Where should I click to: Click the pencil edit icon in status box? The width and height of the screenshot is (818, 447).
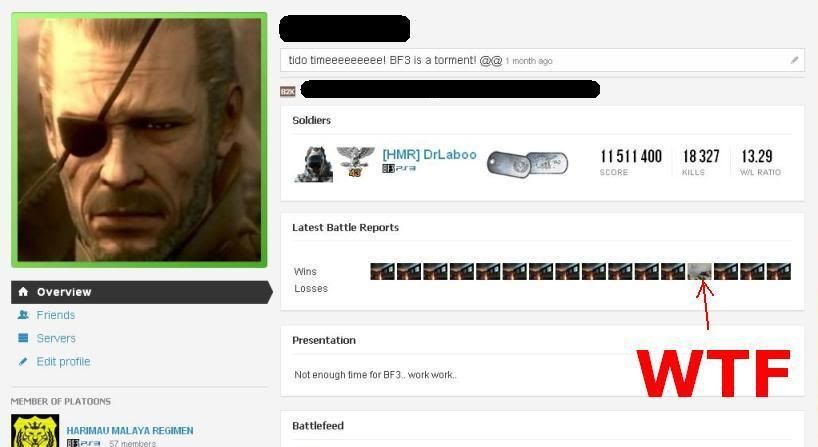pos(794,61)
